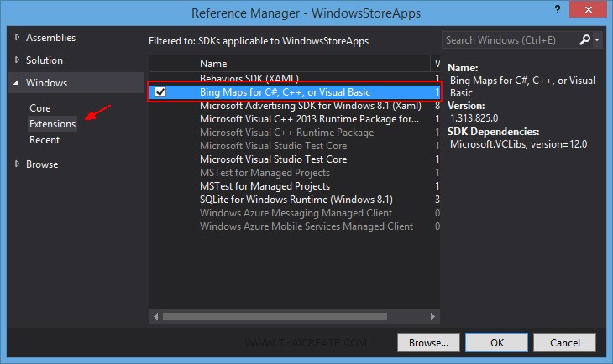Close the Reference Manager dialog
This screenshot has height=364, width=613.
pos(588,9)
